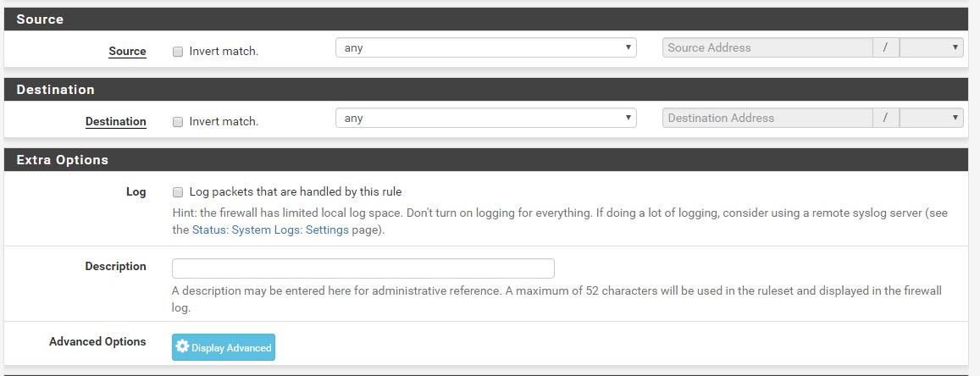Open the Destination subnet mask dropdown

coord(931,118)
